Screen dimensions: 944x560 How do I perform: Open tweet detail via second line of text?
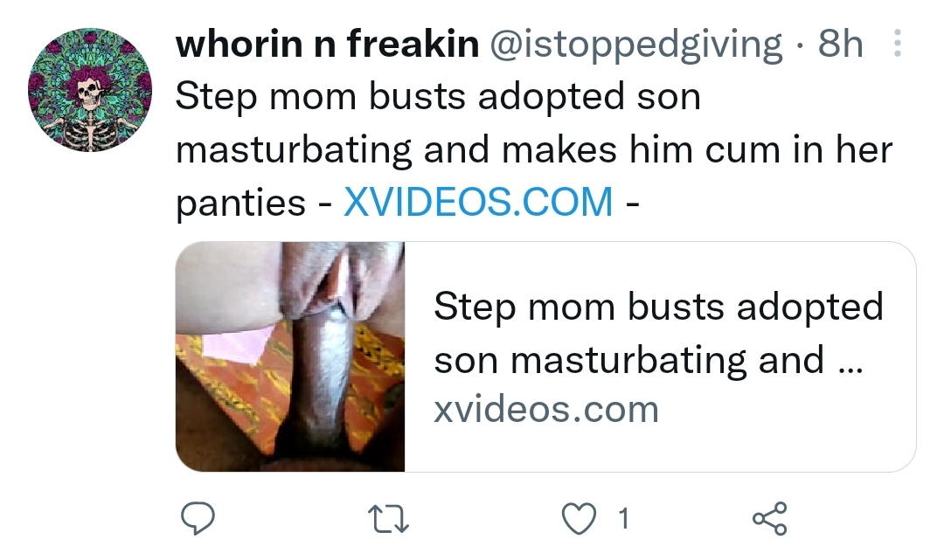[x=534, y=149]
